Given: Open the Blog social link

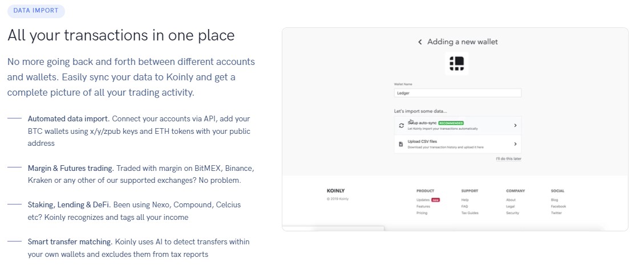Looking at the screenshot, I should pos(554,200).
